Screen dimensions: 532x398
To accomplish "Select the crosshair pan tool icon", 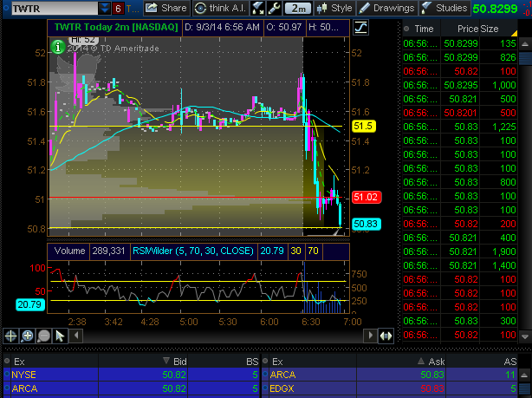I will click(x=11, y=336).
